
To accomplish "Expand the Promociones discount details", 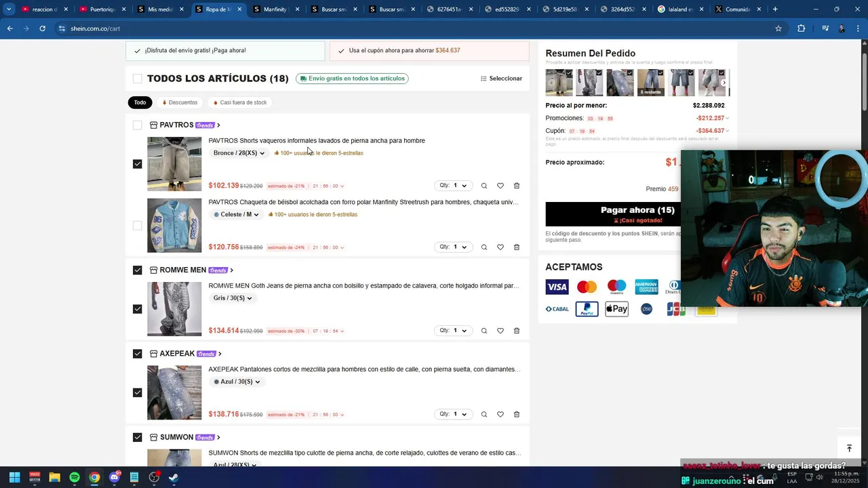I will click(x=728, y=119).
